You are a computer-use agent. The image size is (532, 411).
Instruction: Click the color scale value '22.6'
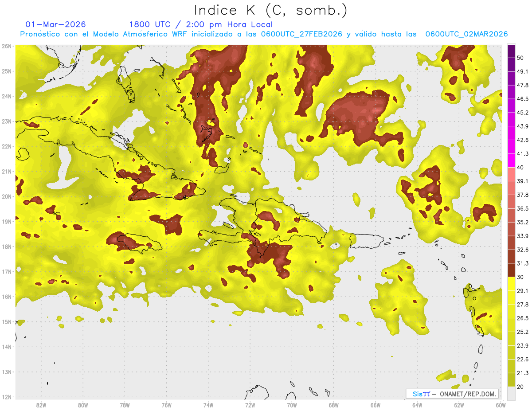522,360
